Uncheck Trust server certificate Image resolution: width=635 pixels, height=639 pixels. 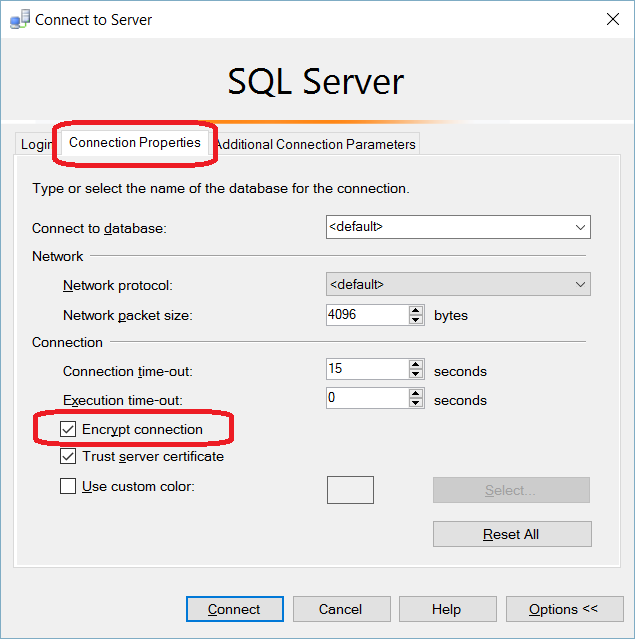coord(68,457)
